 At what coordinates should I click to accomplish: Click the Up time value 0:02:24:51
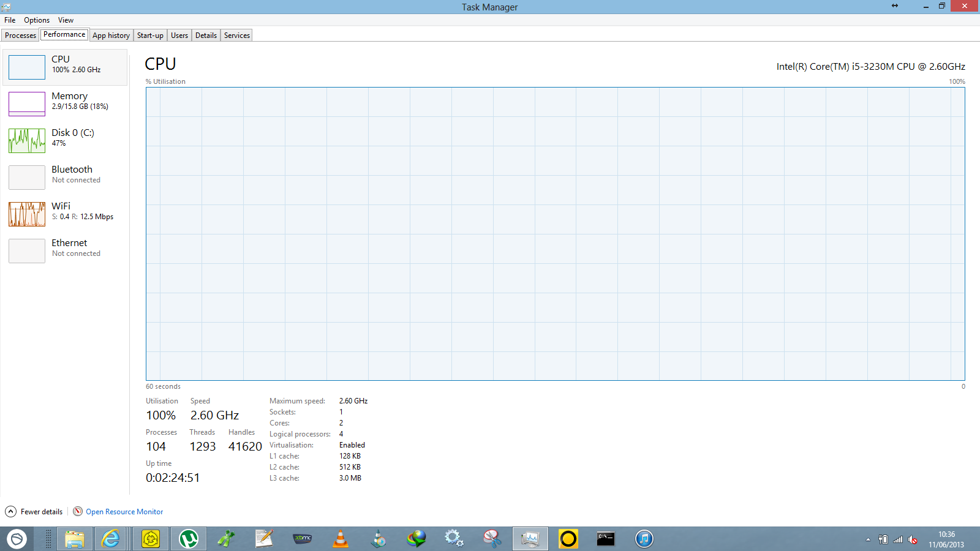point(173,478)
